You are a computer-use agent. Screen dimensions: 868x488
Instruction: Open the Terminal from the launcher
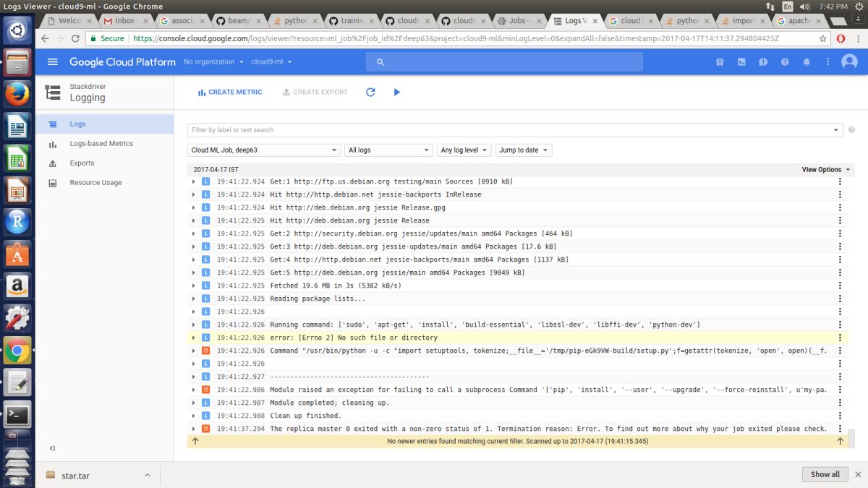click(x=17, y=414)
